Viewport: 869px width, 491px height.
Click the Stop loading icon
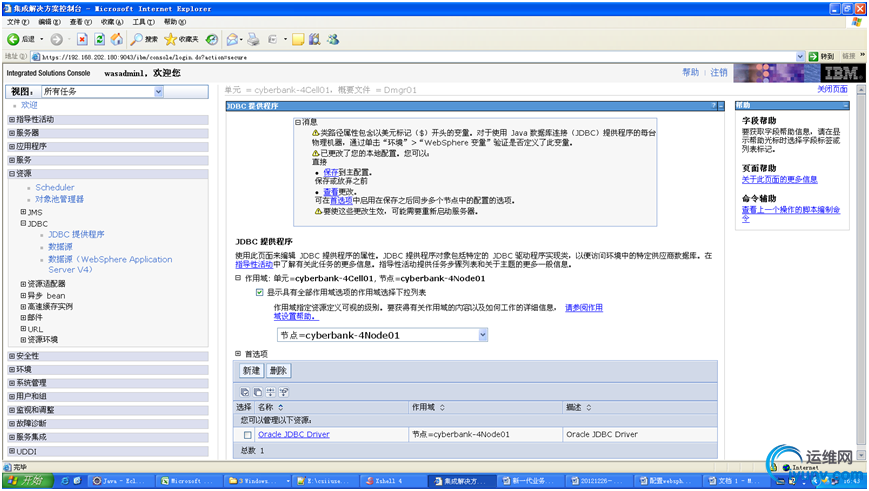(82, 39)
